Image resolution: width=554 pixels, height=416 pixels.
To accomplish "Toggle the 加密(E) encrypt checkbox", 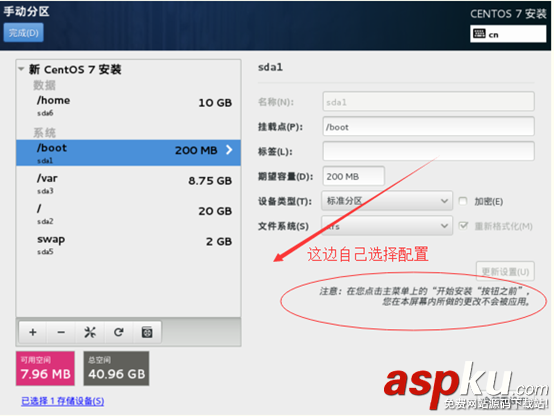I will point(462,201).
